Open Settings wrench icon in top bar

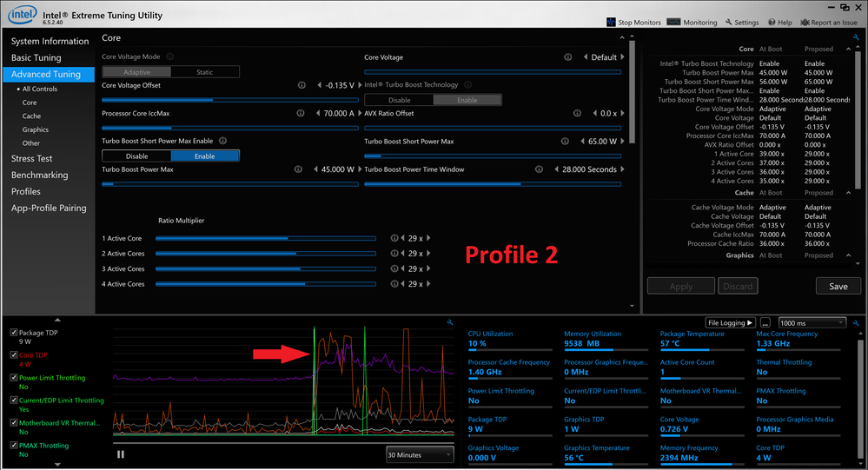pyautogui.click(x=729, y=22)
